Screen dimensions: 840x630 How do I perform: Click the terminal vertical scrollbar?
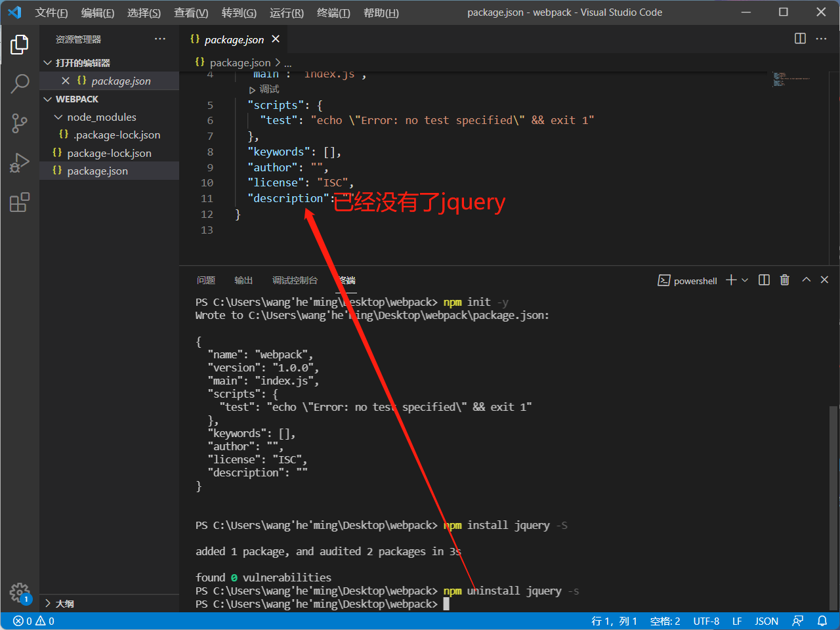coord(833,507)
